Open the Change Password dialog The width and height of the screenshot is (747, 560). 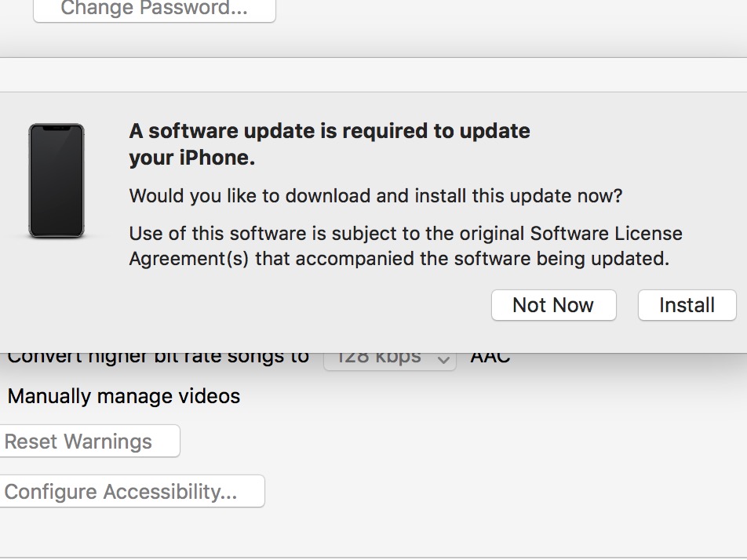click(x=155, y=9)
